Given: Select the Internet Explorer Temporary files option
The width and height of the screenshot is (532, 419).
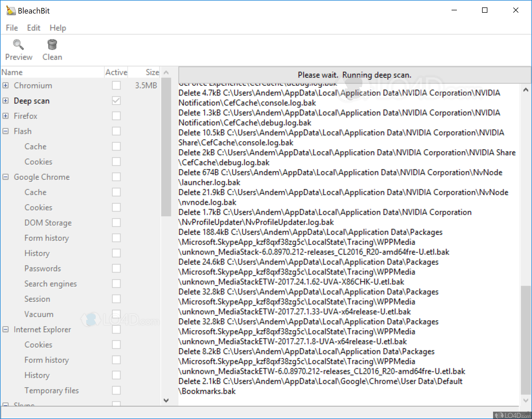Looking at the screenshot, I should [51, 390].
